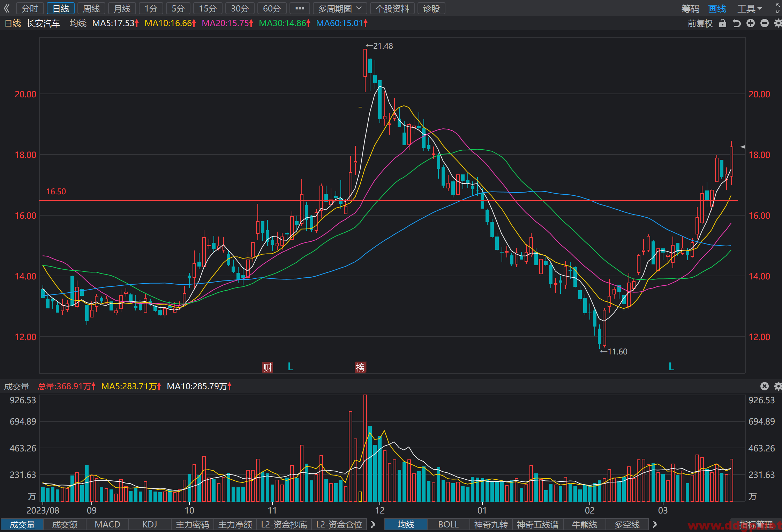The image size is (782, 532).
Task: Zoom in with the plus circle icon
Action: [751, 23]
